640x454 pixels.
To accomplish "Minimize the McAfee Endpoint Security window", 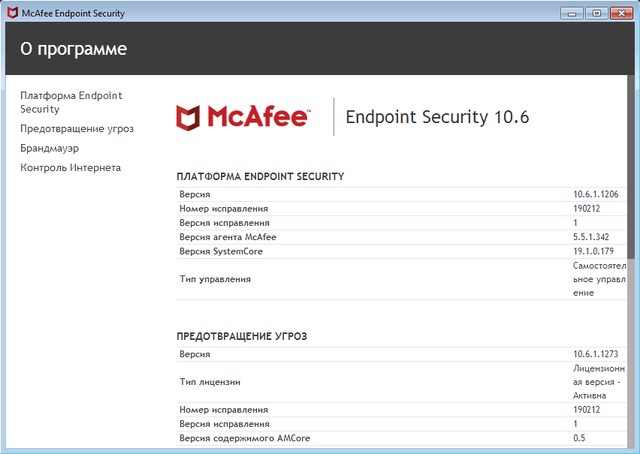I will click(x=573, y=12).
